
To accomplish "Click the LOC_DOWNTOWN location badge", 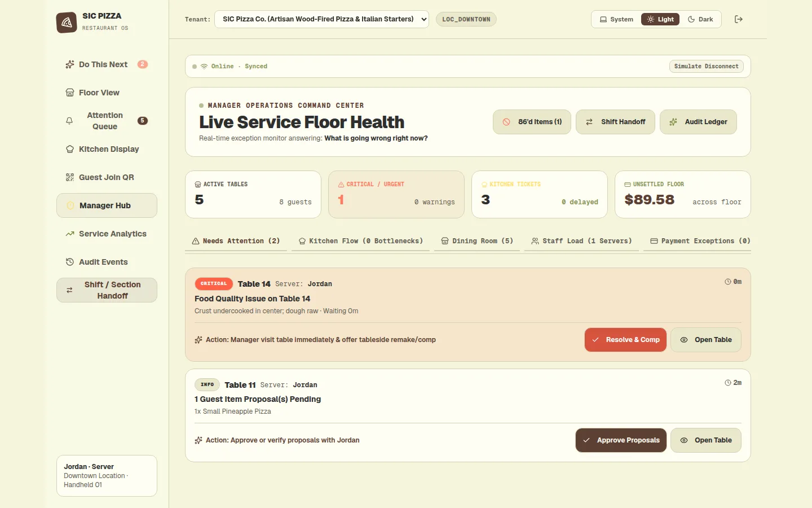I will coord(466,19).
